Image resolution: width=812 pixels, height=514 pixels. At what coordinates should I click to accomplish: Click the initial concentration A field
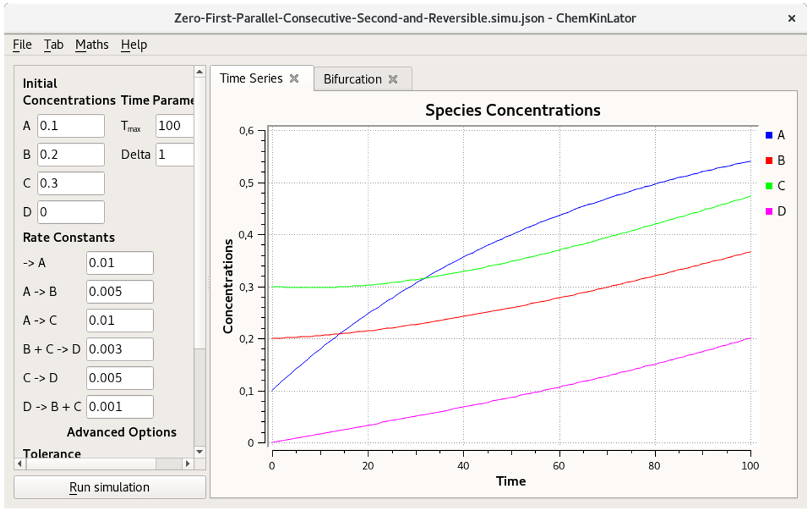pos(70,126)
